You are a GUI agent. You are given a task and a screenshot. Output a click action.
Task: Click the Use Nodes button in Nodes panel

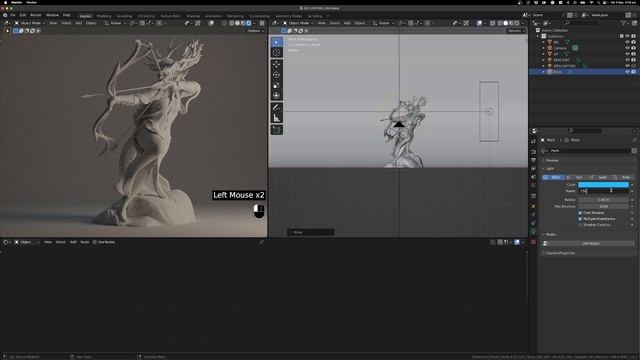click(591, 243)
